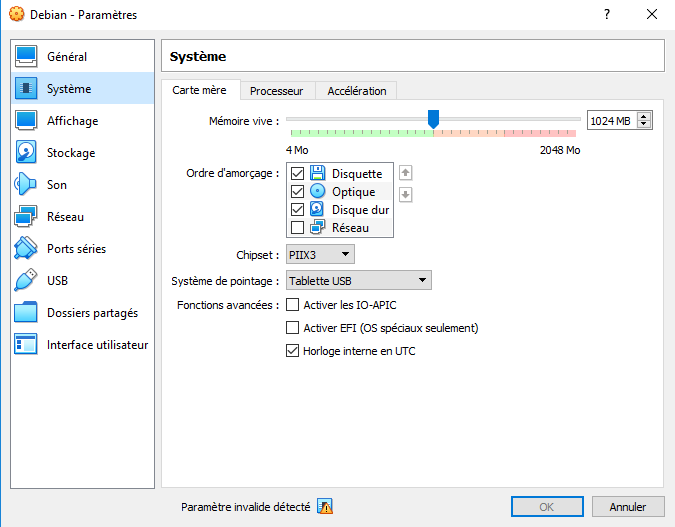Image resolution: width=675 pixels, height=527 pixels.
Task: Move boot device down with arrow
Action: pyautogui.click(x=406, y=195)
